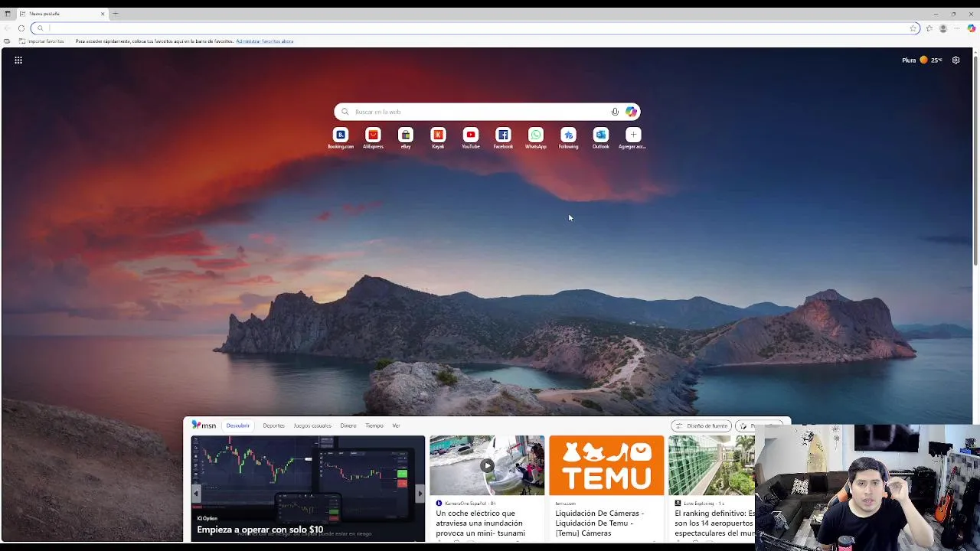Screen dimensions: 980x551
Task: Open a new tab with plus button
Action: tap(116, 14)
